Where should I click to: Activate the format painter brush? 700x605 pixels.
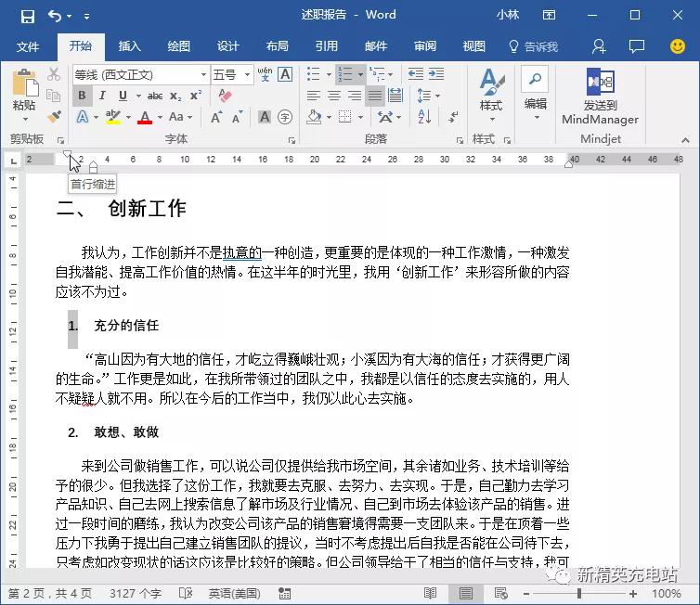click(54, 116)
